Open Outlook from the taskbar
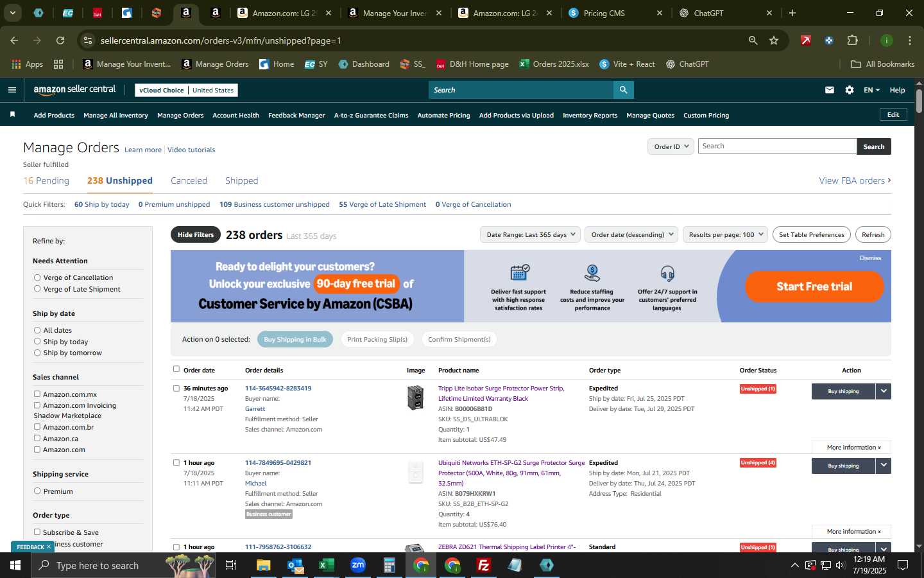Screen dimensions: 924x578 point(295,565)
